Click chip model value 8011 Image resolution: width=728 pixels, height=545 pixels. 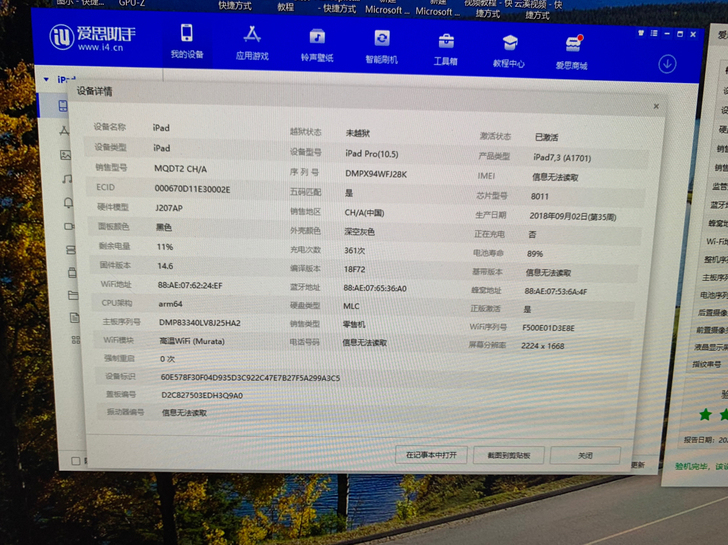pyautogui.click(x=540, y=196)
